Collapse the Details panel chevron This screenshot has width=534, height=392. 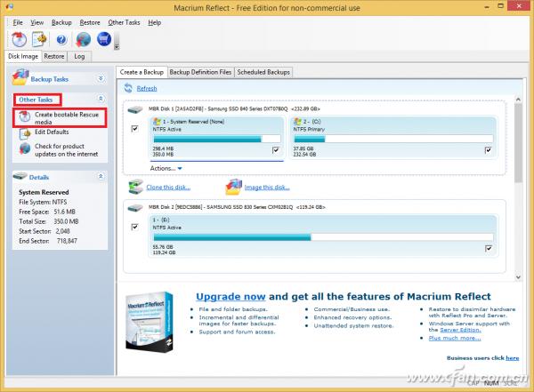pos(101,176)
